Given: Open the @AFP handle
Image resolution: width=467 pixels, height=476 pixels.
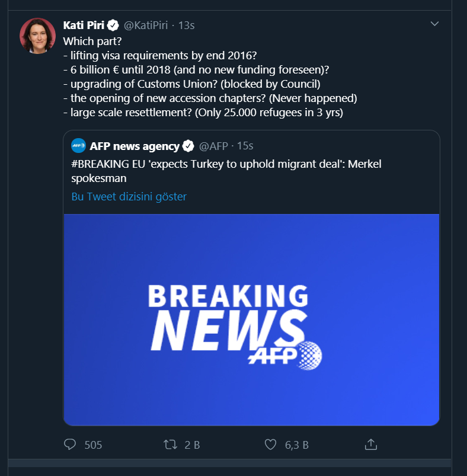Looking at the screenshot, I should tap(213, 146).
